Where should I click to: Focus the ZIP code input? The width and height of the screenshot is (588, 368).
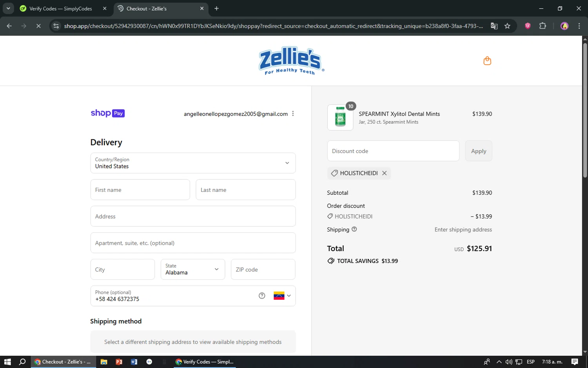click(263, 269)
